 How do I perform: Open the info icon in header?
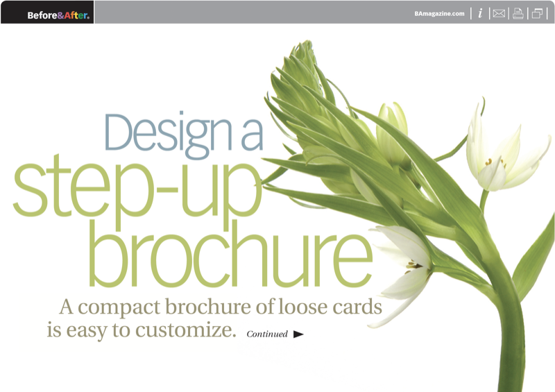[479, 13]
